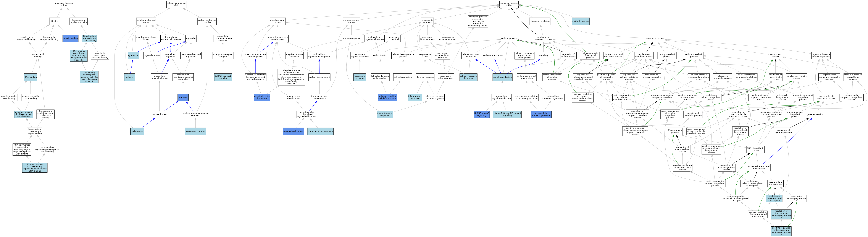Select 'I-kappaB kinase/NF-kappaB signaling' node

(x=507, y=114)
